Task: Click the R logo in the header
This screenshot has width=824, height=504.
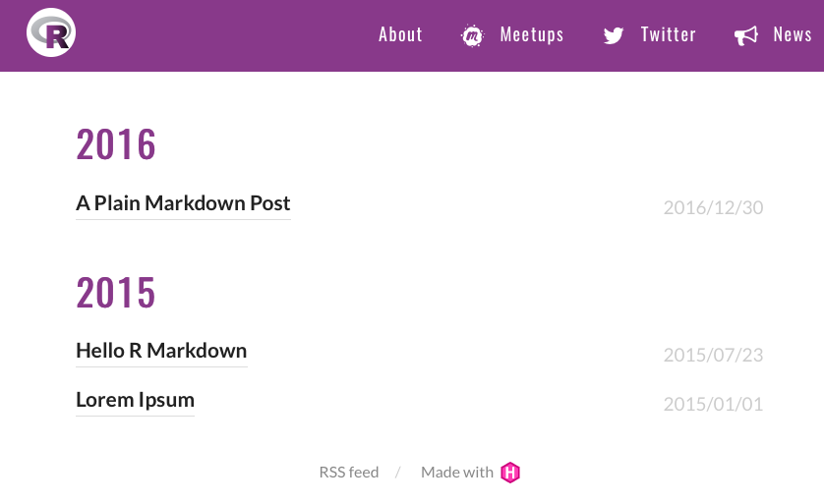Action: 51,32
